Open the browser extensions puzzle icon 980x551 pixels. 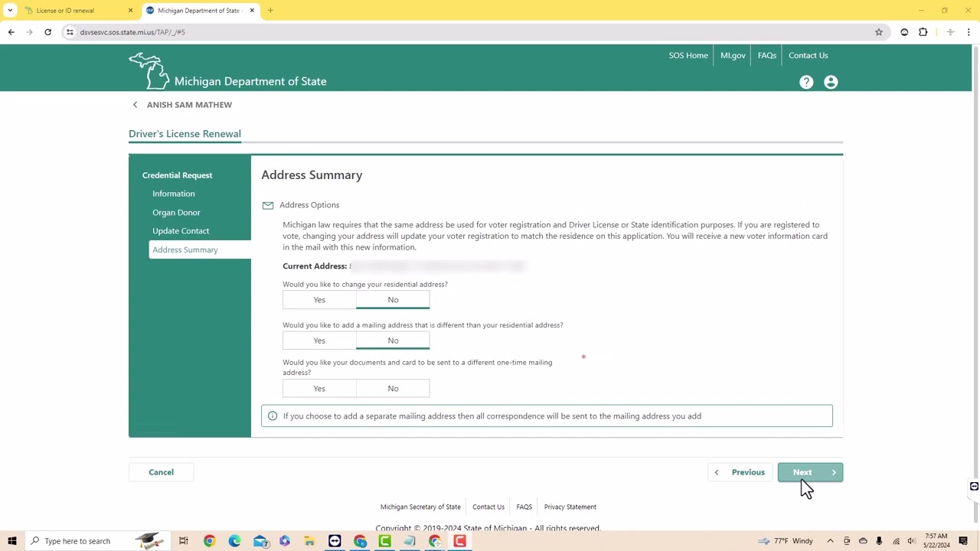(923, 32)
